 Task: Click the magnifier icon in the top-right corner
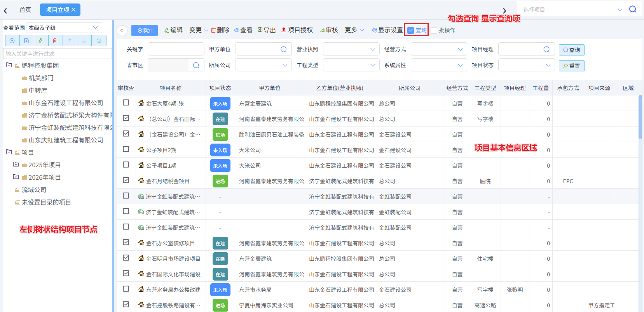click(x=633, y=9)
